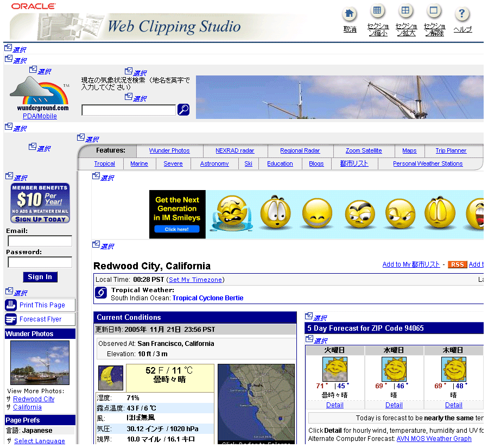The image size is (488, 448).
Task: Open California photos link
Action: 27,407
